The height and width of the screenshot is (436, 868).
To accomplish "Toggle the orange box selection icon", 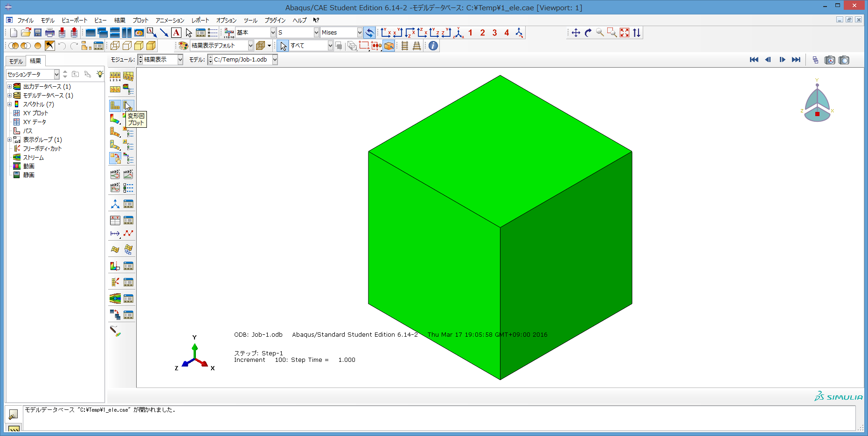I will (389, 46).
